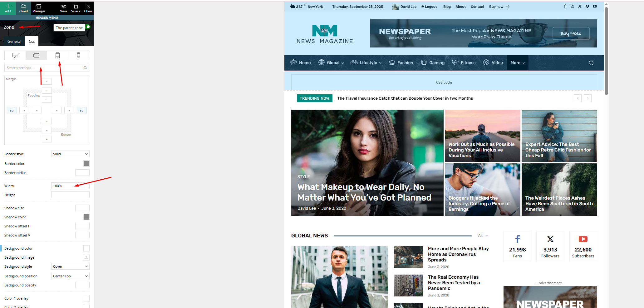Click the CSS code placeholder block
644x308 pixels.
coord(444,82)
